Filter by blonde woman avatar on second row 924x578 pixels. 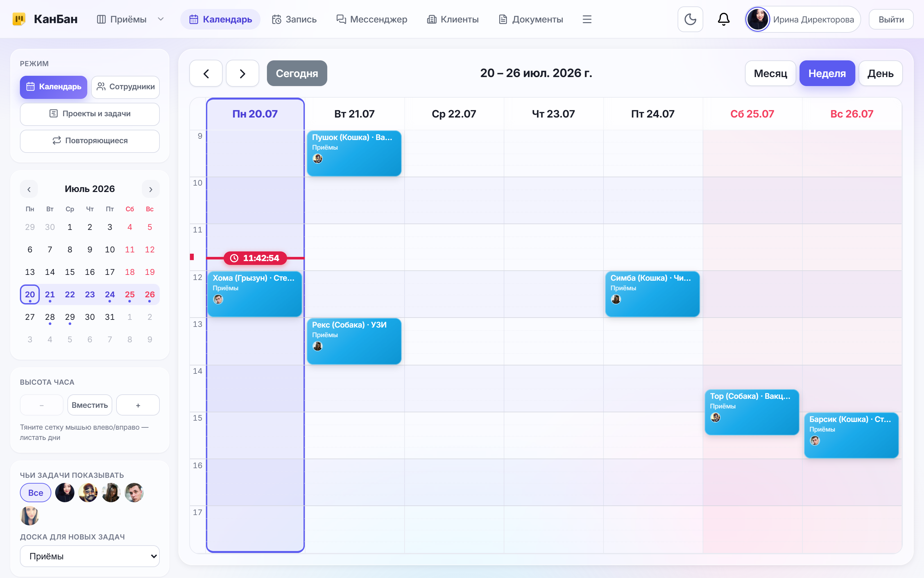[x=30, y=516]
